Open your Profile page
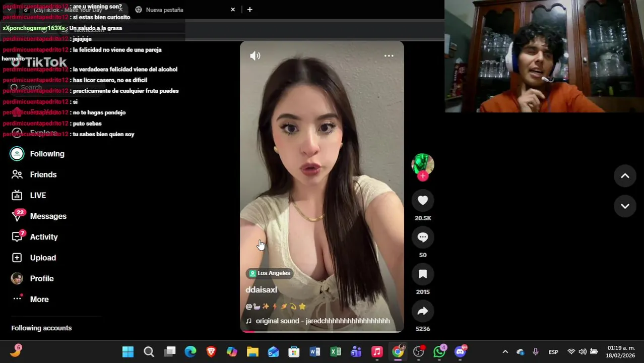This screenshot has width=644, height=363. pyautogui.click(x=41, y=278)
